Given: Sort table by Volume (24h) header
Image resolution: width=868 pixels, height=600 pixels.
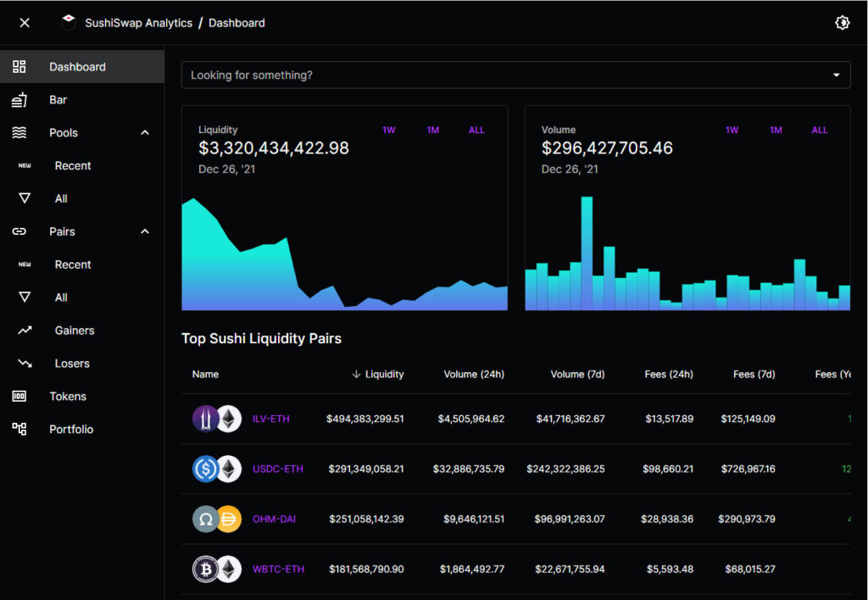Looking at the screenshot, I should click(x=474, y=375).
